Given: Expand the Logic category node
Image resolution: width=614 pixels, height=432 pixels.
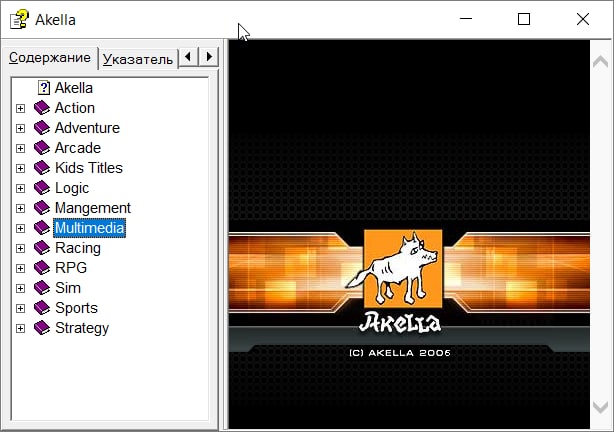Looking at the screenshot, I should (20, 188).
